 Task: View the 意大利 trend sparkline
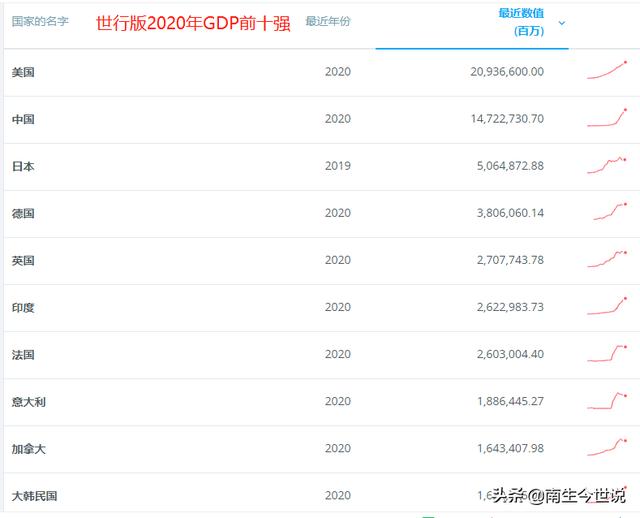click(x=609, y=400)
